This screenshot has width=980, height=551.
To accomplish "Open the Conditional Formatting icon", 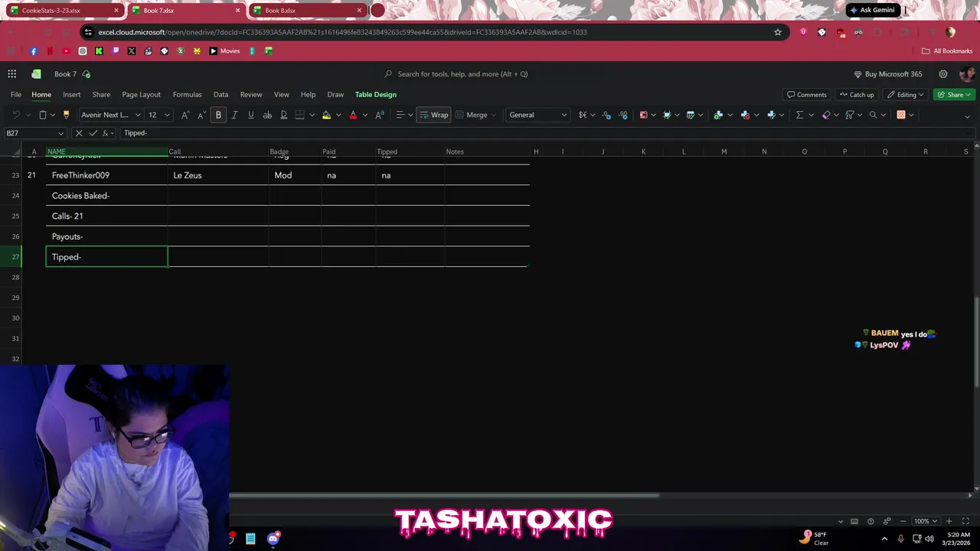I will [643, 115].
